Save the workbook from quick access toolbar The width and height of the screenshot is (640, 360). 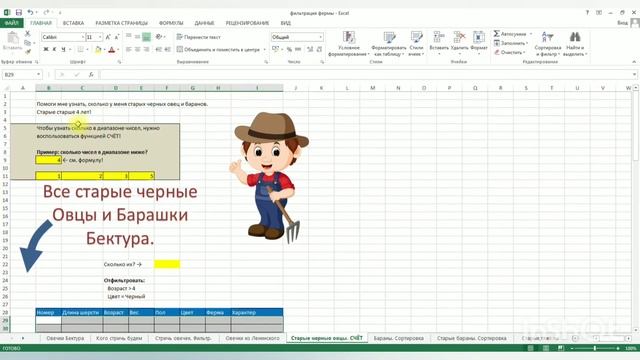(x=19, y=13)
